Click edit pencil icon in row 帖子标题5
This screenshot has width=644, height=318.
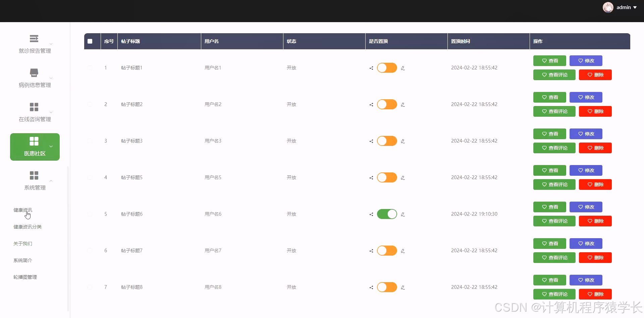click(x=403, y=178)
